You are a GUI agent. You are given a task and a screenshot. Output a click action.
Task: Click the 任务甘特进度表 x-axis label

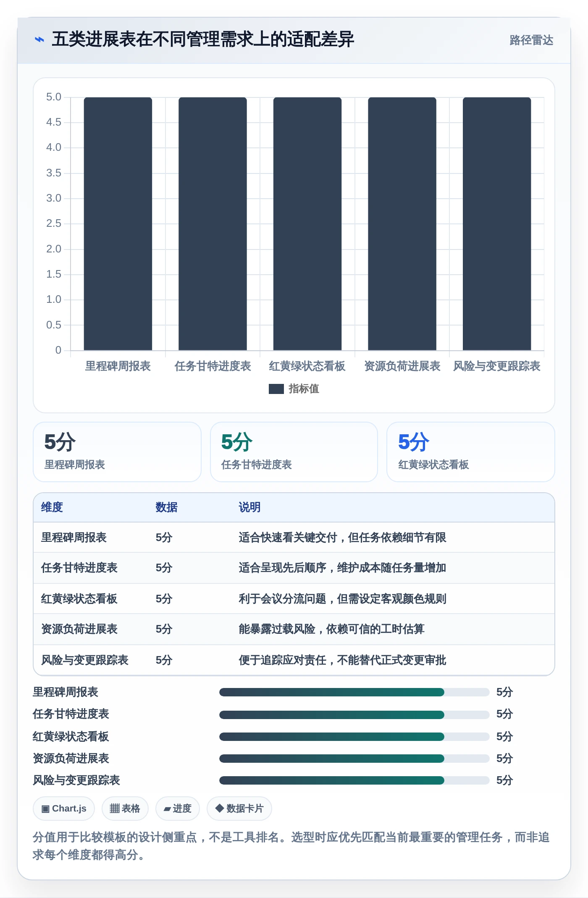coord(213,366)
